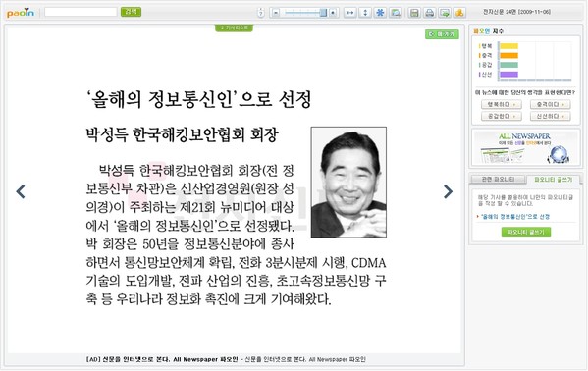Click the zoom-in plus button
Image resolution: width=588 pixels, height=371 pixels.
(x=333, y=13)
